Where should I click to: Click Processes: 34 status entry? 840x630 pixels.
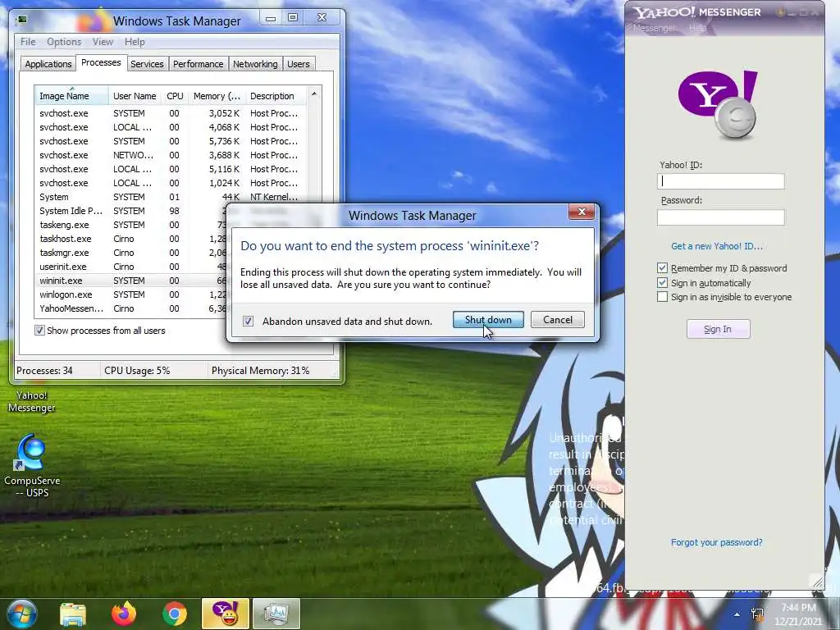pyautogui.click(x=44, y=370)
